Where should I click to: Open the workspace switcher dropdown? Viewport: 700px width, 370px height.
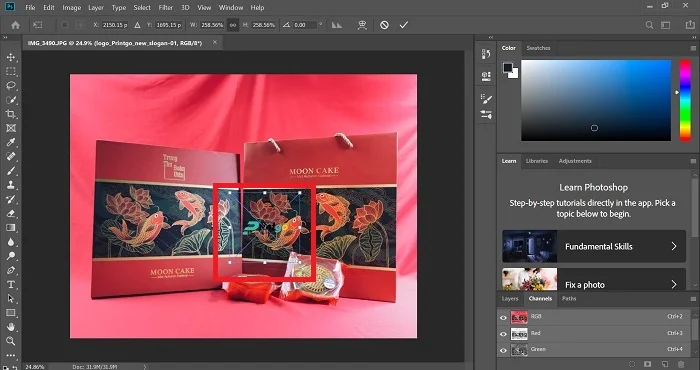pyautogui.click(x=666, y=25)
